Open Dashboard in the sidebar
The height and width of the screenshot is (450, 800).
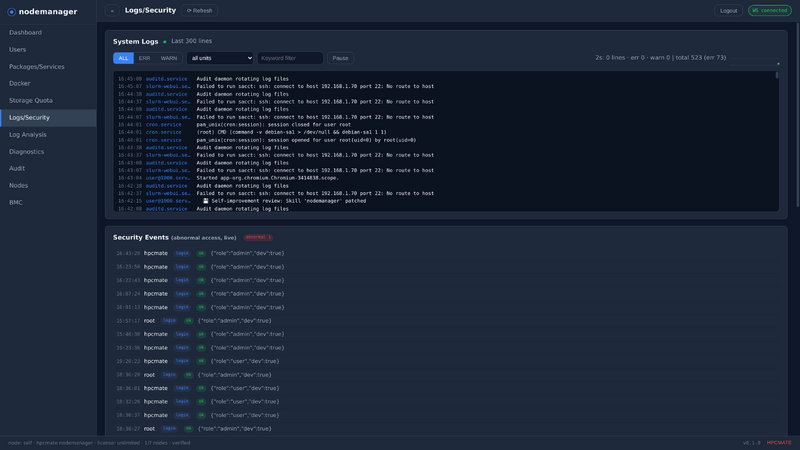[x=48, y=33]
